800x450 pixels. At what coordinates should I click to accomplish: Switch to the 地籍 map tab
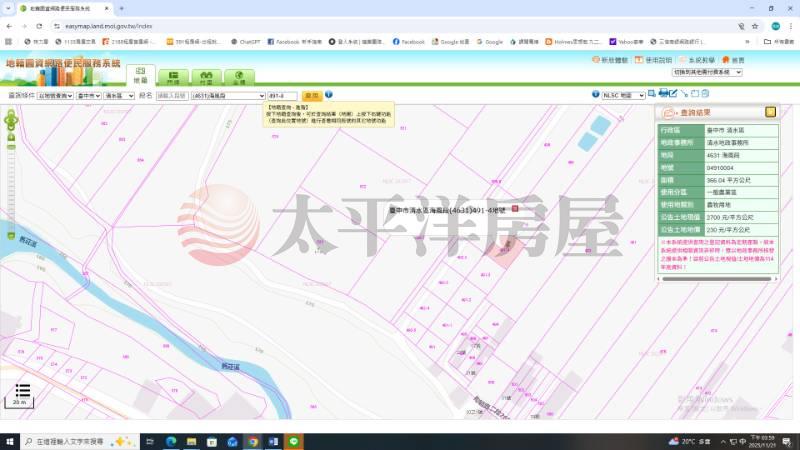pyautogui.click(x=140, y=75)
